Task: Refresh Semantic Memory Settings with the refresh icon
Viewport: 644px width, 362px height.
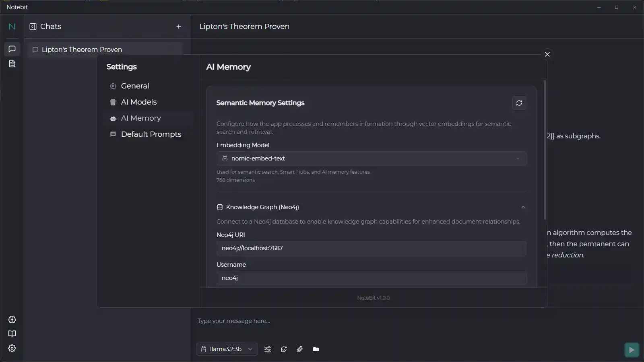Action: 519,103
